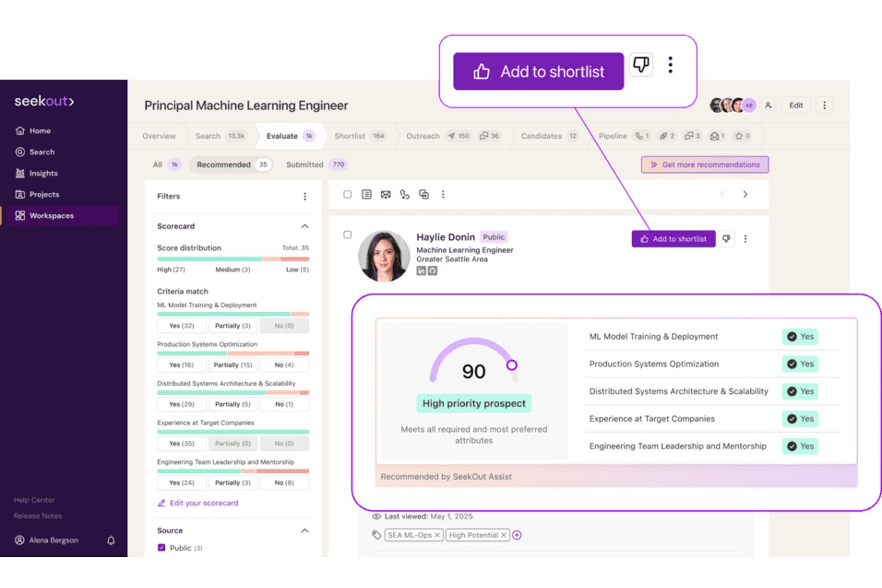This screenshot has width=882, height=588.
Task: Open Alena Bergson's profile
Action: coord(46,540)
